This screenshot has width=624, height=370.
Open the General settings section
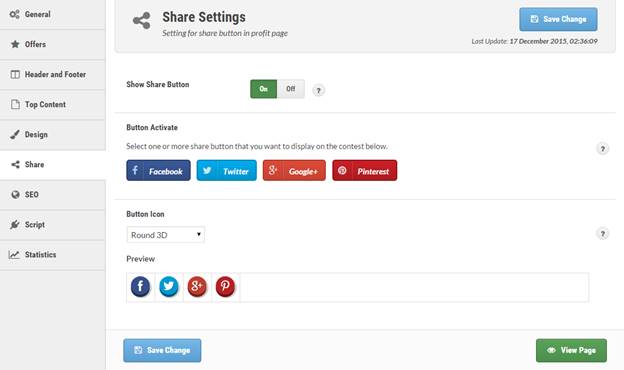pos(53,14)
